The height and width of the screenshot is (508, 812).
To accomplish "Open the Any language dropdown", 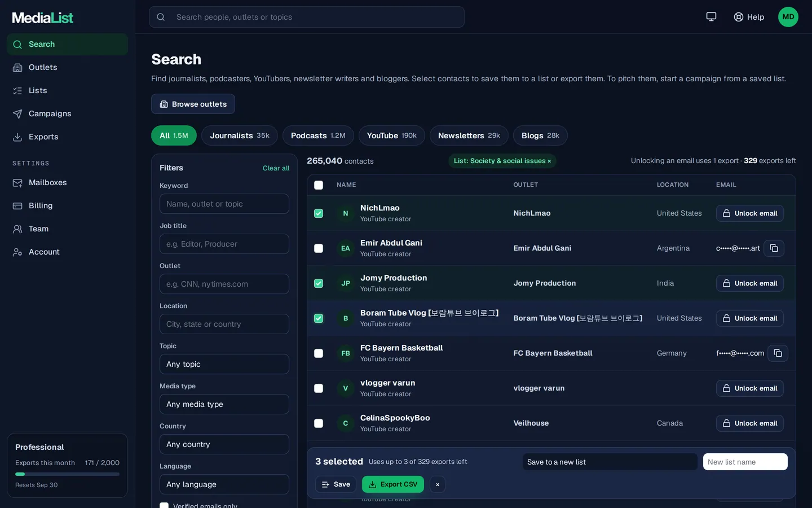I will coord(224,484).
